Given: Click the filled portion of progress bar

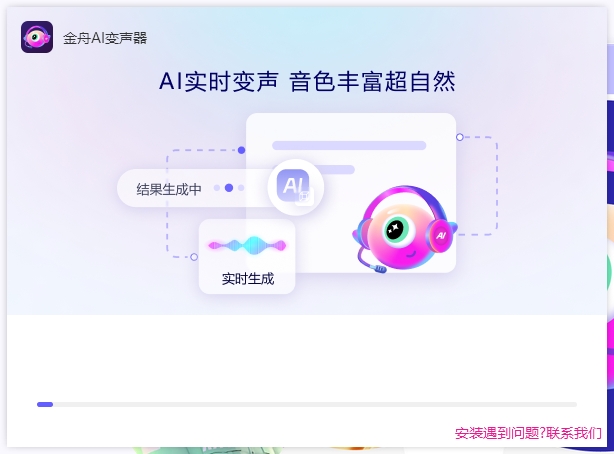Looking at the screenshot, I should click(x=45, y=404).
